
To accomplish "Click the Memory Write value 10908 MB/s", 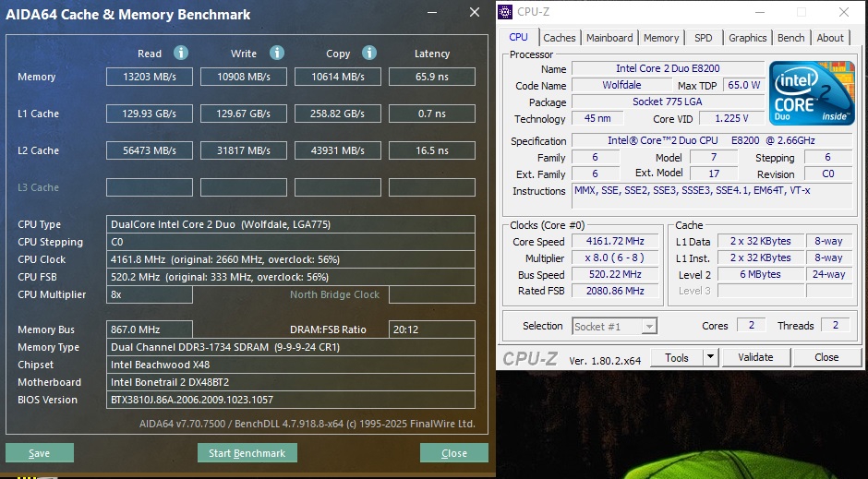I will 244,77.
